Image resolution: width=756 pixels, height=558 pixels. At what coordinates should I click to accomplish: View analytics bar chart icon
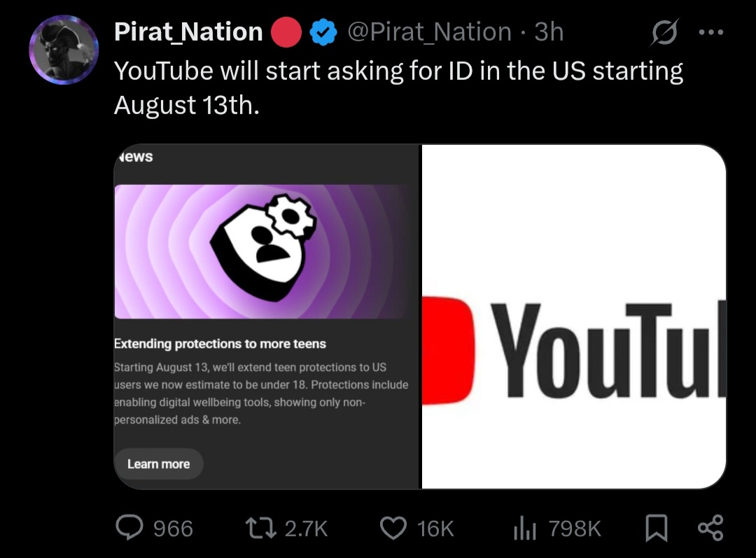(525, 528)
